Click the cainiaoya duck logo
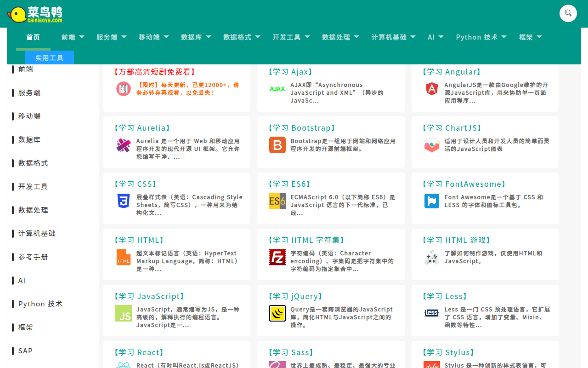The image size is (588, 368). [x=35, y=14]
